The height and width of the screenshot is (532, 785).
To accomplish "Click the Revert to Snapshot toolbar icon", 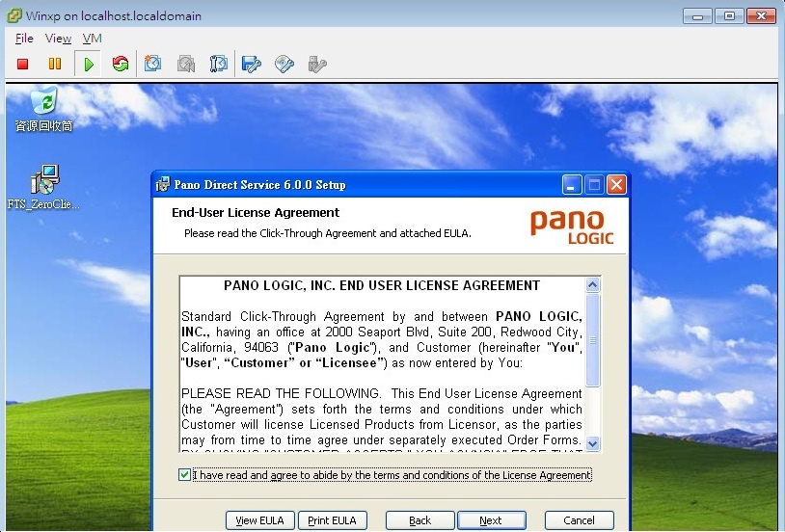I will click(x=186, y=64).
